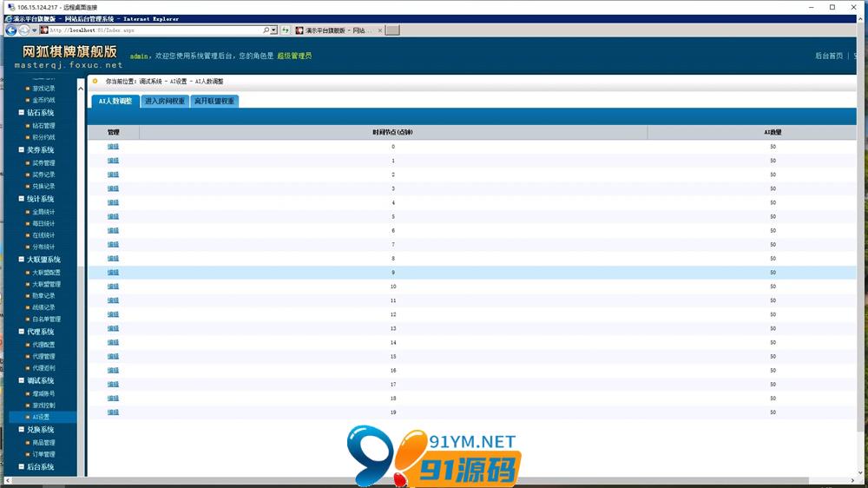
Task: Click 编辑 link for time node 15
Action: [x=113, y=357]
